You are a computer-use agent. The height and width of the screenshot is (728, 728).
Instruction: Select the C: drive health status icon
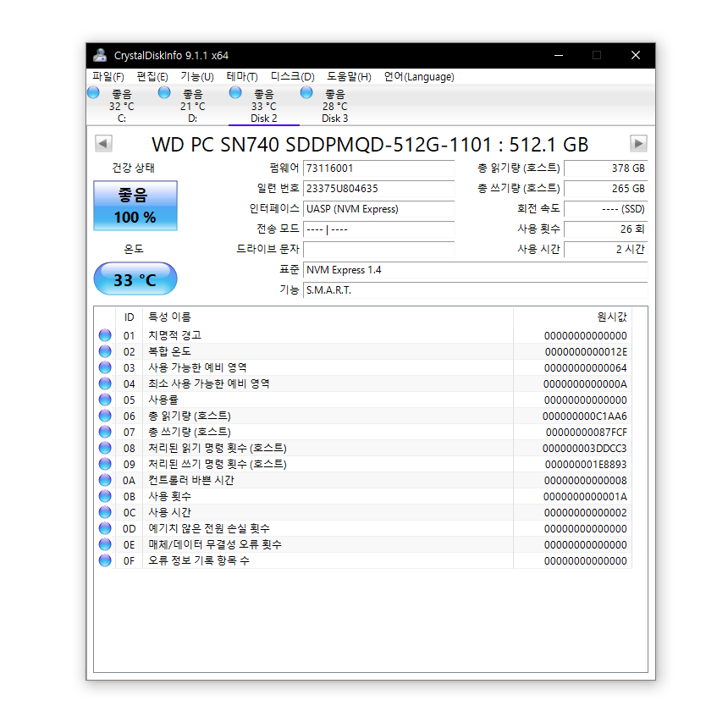[93, 93]
